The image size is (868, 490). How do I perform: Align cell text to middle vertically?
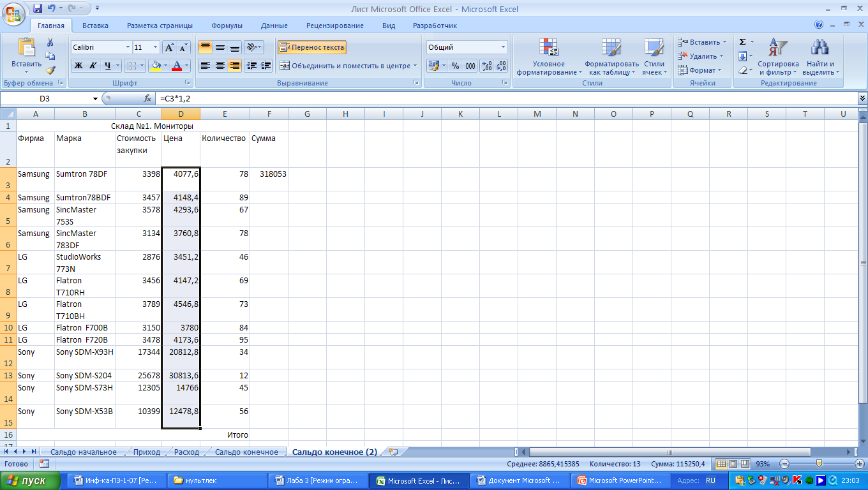tap(220, 47)
